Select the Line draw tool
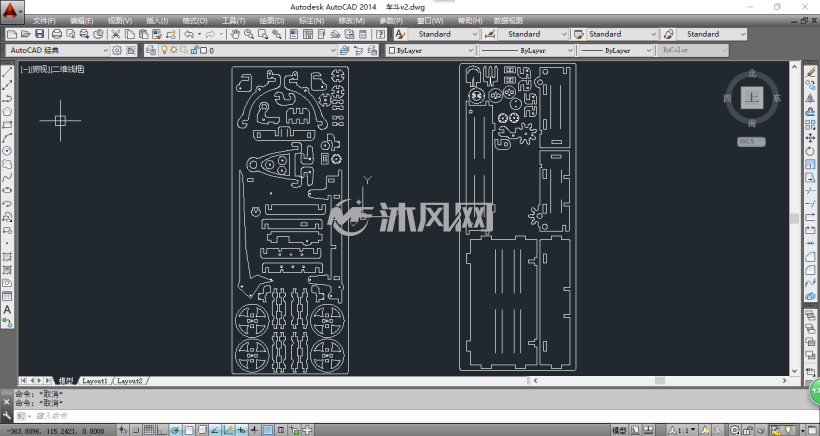This screenshot has height=436, width=820. [7, 72]
